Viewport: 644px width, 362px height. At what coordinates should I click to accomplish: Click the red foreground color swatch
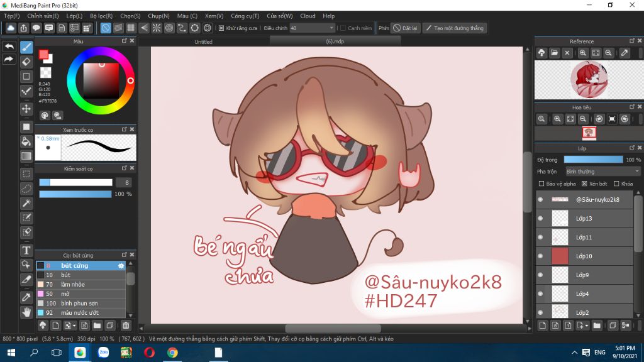coord(43,55)
